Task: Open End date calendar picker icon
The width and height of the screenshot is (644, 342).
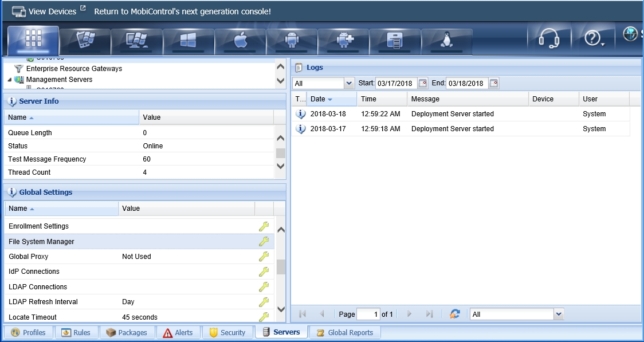Action: tap(494, 84)
